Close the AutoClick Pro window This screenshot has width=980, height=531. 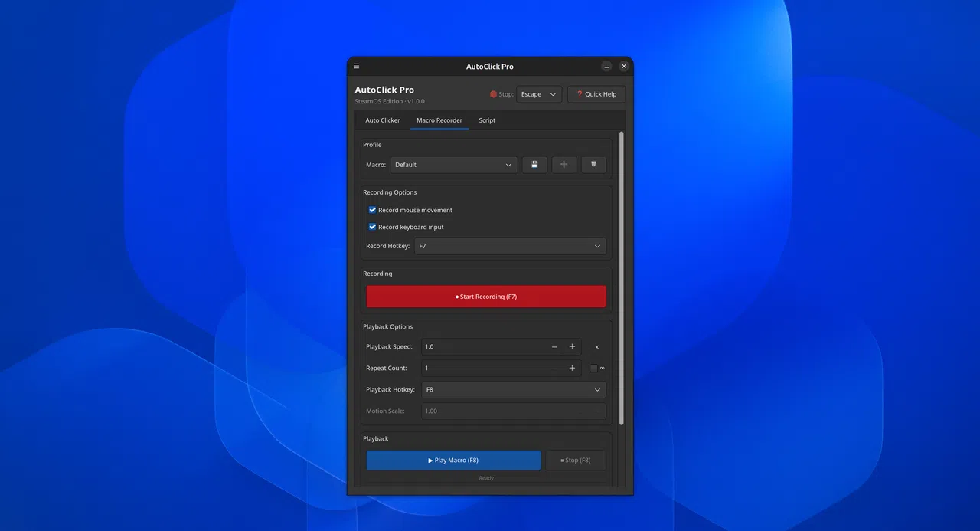[x=623, y=67]
